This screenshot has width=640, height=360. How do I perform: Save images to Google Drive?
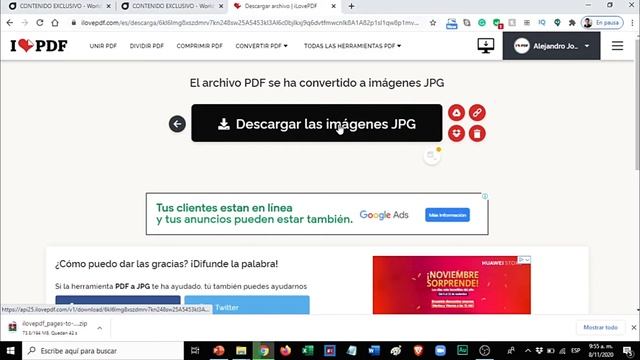[456, 113]
